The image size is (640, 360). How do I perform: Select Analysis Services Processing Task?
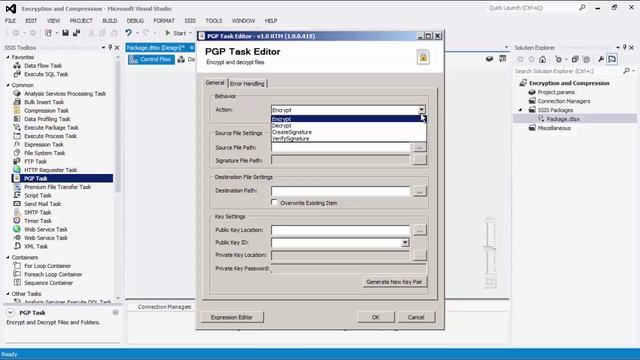click(x=65, y=93)
